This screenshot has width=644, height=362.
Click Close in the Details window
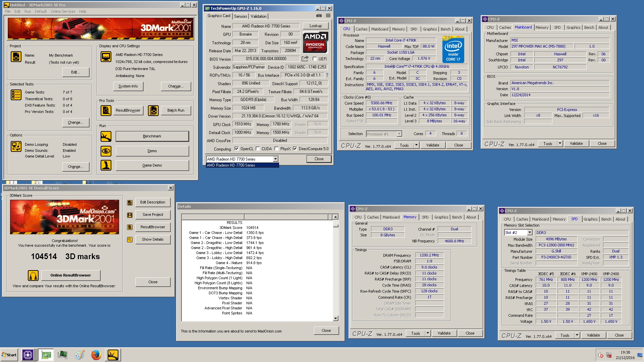pyautogui.click(x=326, y=331)
